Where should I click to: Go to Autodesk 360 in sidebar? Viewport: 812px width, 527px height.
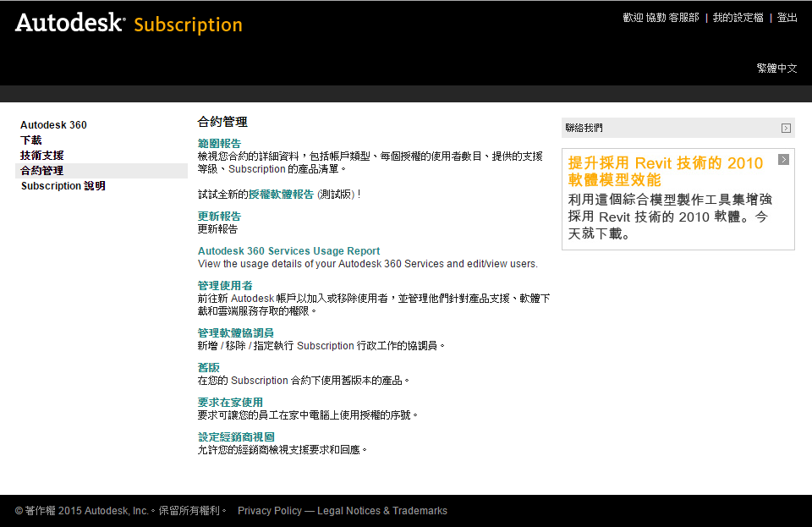click(x=53, y=124)
